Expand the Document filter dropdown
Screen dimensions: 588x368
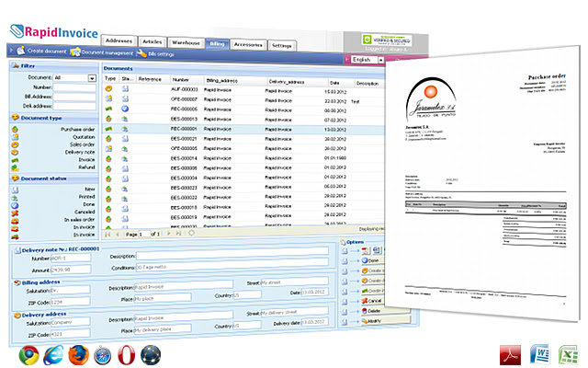pos(92,78)
